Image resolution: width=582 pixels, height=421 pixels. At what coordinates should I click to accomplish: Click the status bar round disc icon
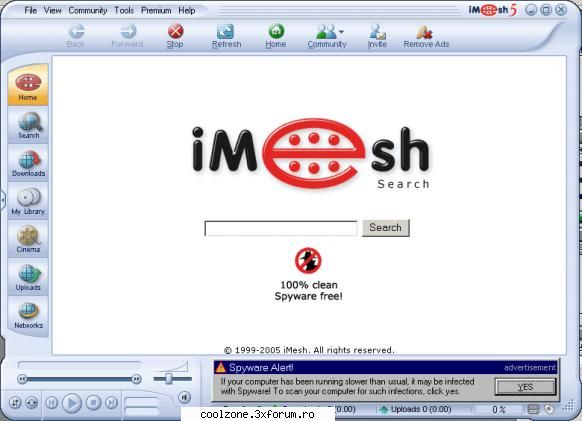[549, 409]
